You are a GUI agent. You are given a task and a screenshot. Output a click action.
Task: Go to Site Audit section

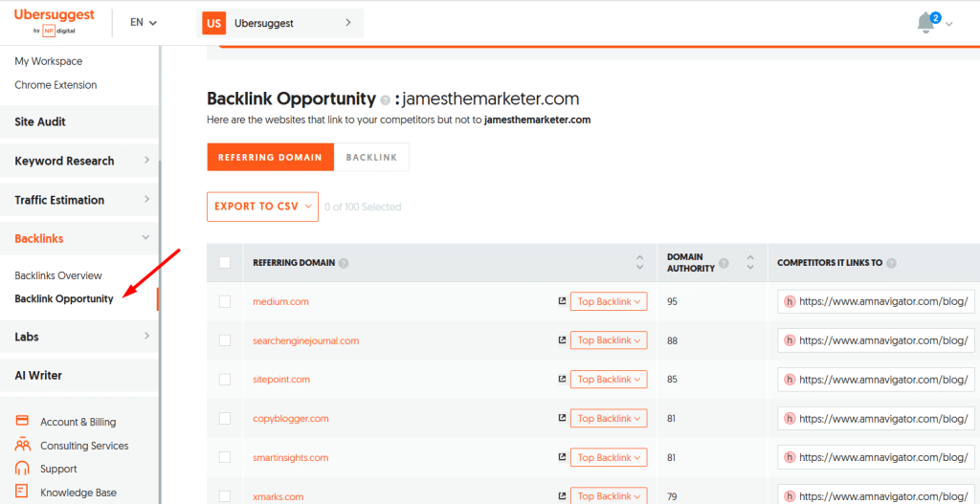[40, 121]
